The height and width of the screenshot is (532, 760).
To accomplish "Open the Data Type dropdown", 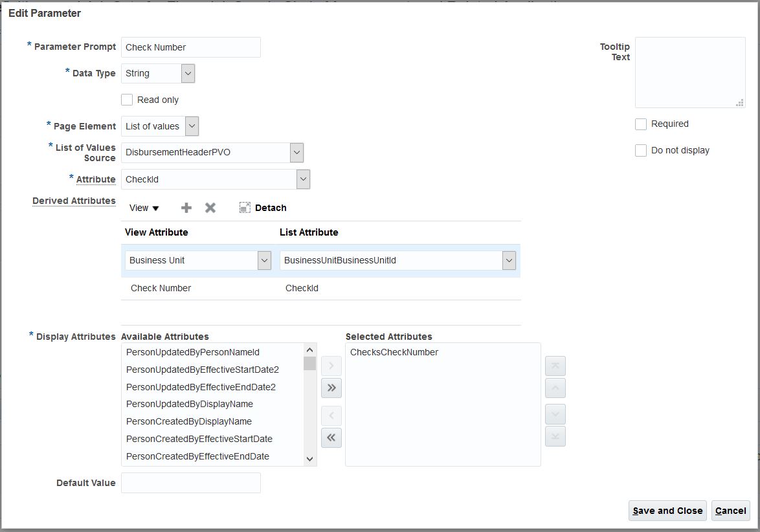I will pyautogui.click(x=187, y=73).
